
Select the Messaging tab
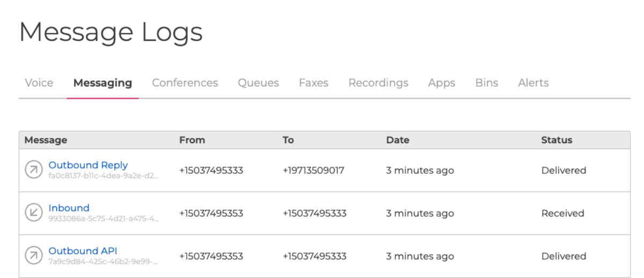point(103,83)
